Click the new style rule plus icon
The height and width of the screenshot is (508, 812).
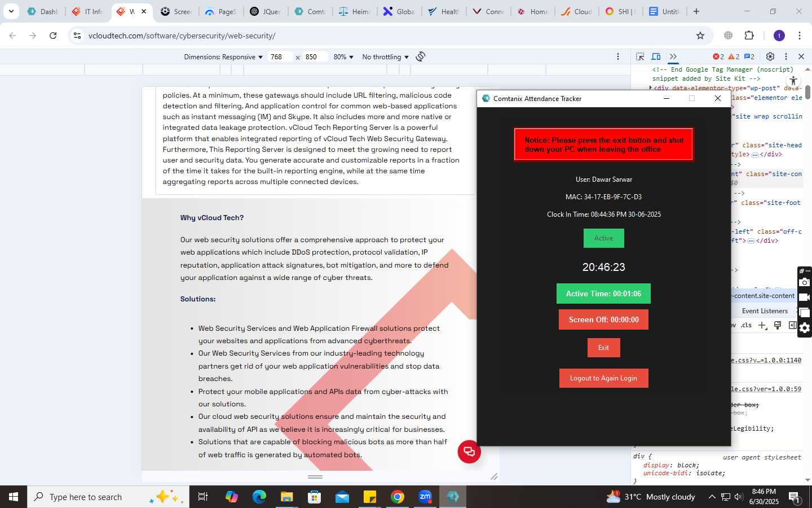pyautogui.click(x=762, y=325)
